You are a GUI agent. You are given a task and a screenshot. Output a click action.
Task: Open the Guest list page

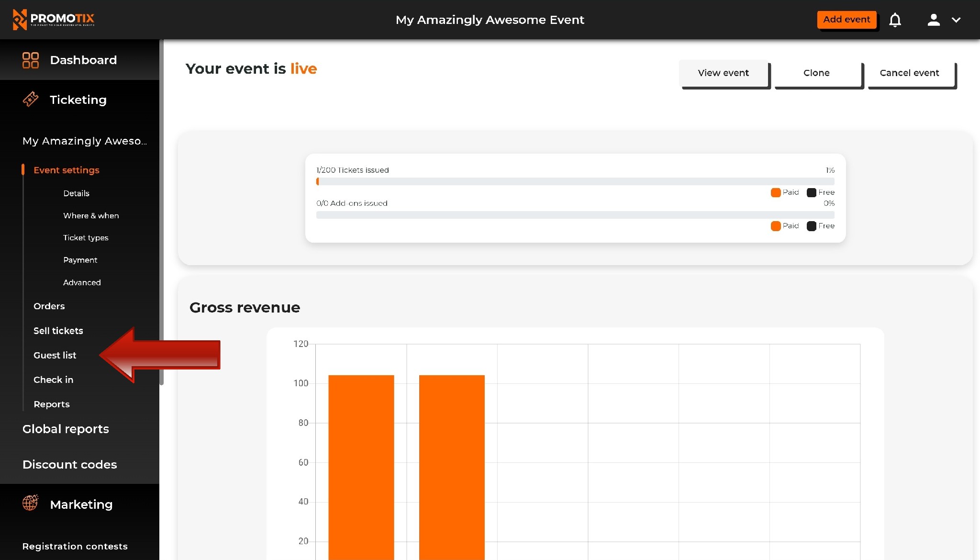coord(55,355)
